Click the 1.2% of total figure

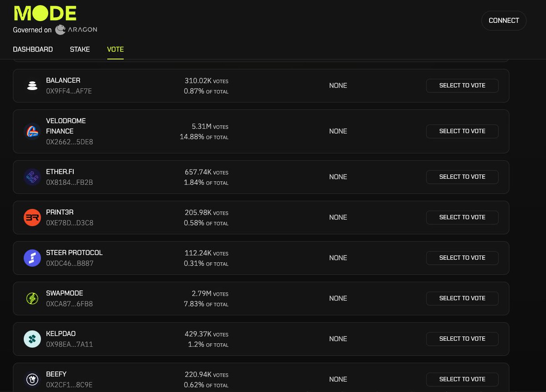pyautogui.click(x=208, y=345)
